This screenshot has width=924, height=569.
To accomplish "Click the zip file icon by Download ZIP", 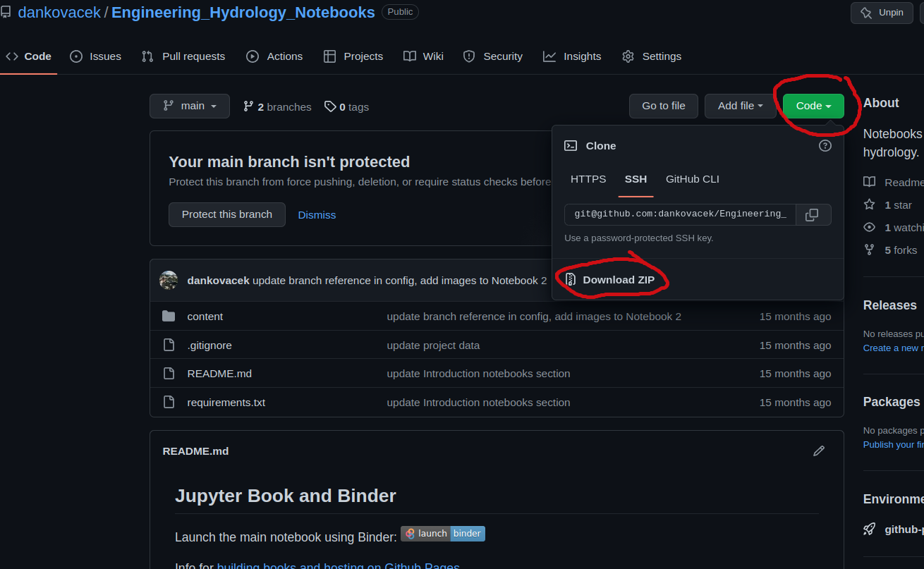I will pos(571,280).
